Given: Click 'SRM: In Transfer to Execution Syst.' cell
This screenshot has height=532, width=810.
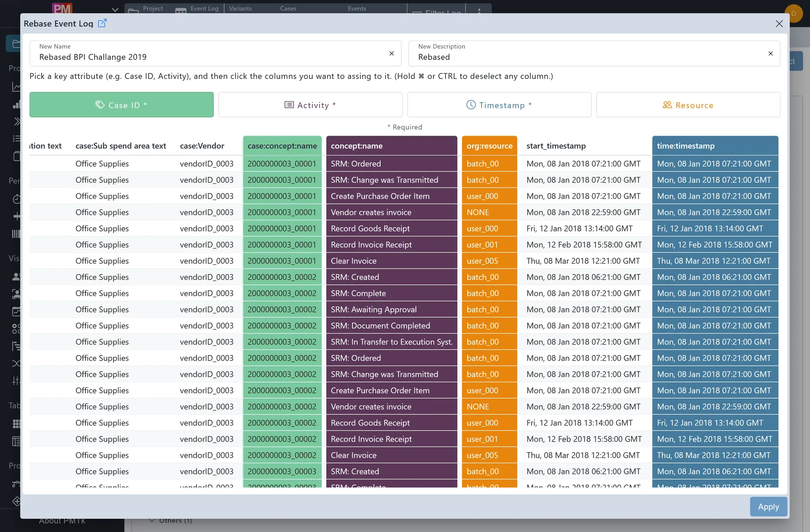Looking at the screenshot, I should coord(392,342).
